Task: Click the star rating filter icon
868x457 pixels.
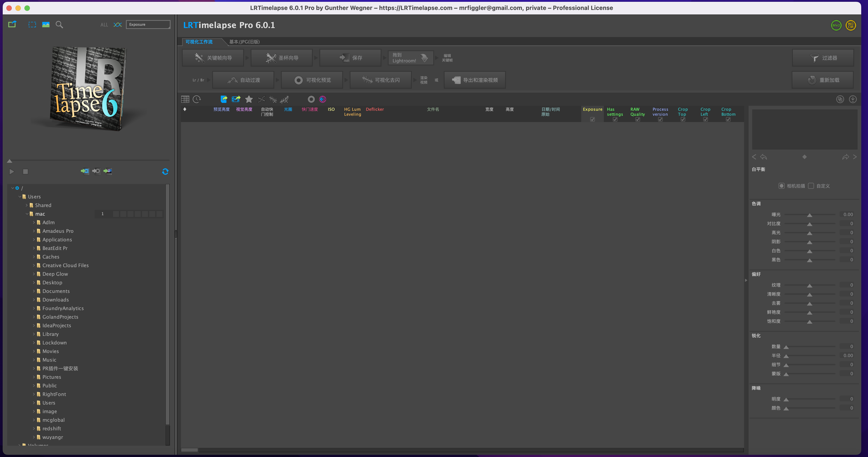Action: [249, 99]
